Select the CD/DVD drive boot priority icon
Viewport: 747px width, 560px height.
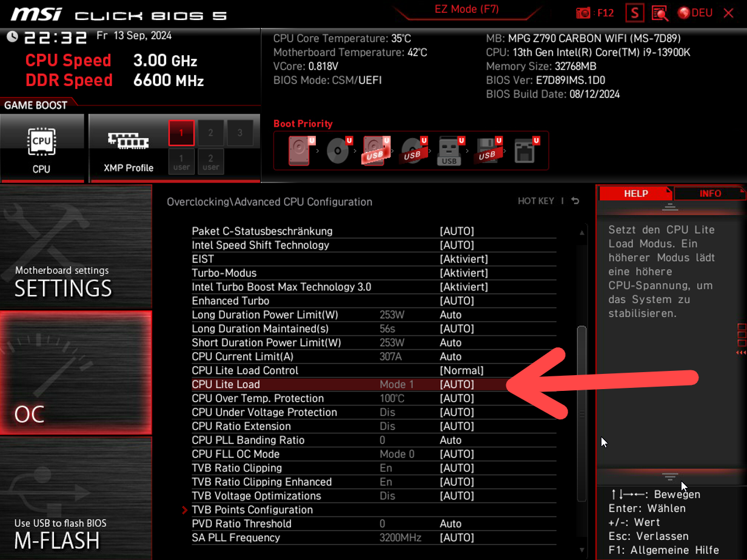coord(338,150)
